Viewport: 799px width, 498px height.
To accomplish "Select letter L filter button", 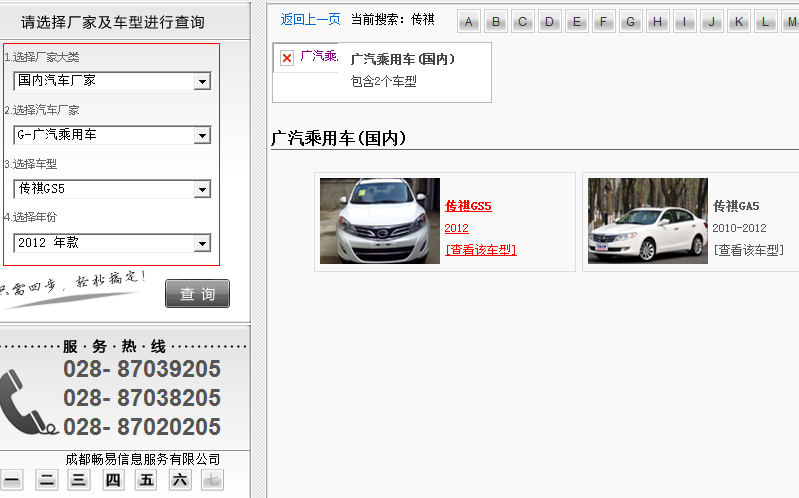I will click(765, 21).
